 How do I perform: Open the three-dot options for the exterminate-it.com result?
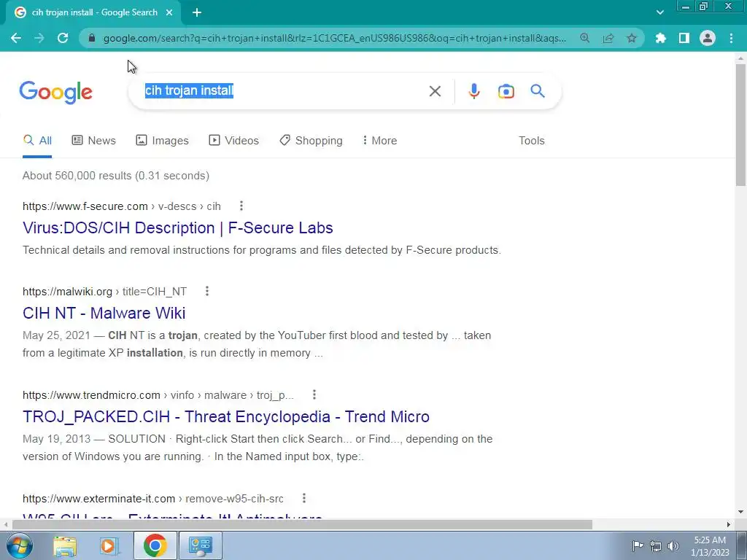coord(304,498)
